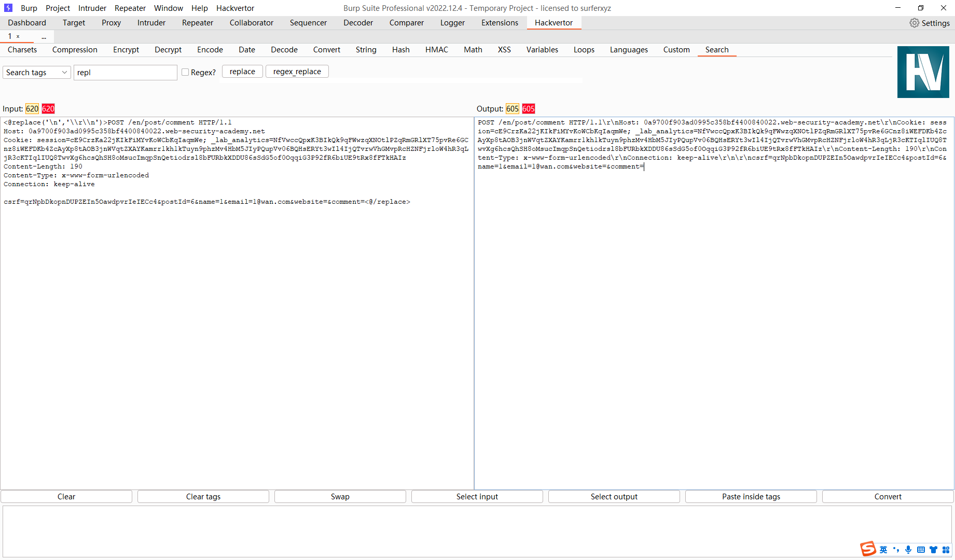Switch to the Target tab

click(74, 23)
